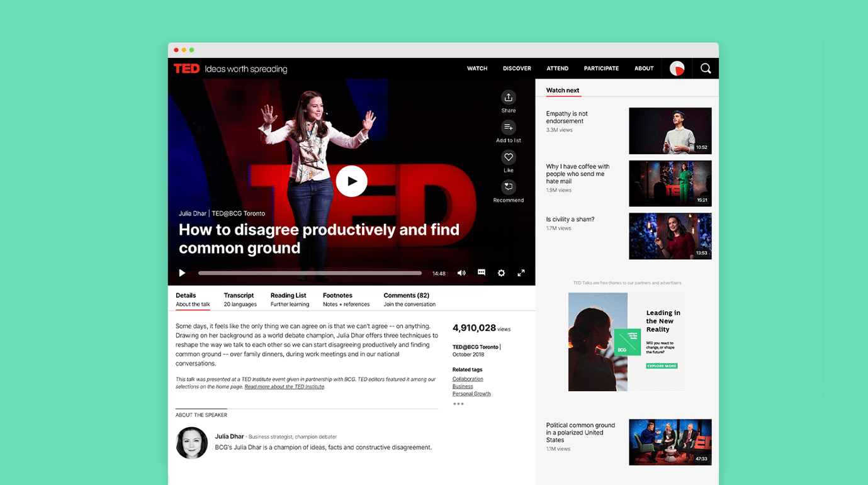
Task: Click the TED logo in header
Action: [x=186, y=69]
